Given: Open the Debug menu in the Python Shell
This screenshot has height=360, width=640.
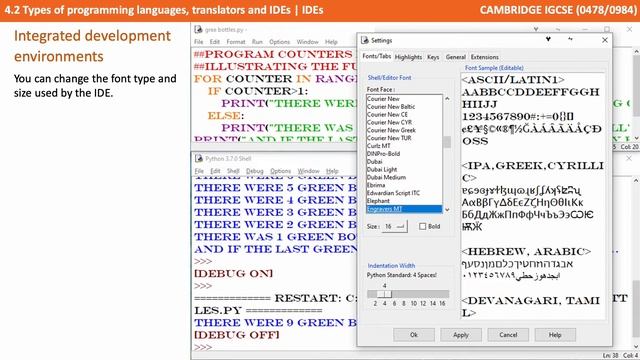Looking at the screenshot, I should coord(255,171).
